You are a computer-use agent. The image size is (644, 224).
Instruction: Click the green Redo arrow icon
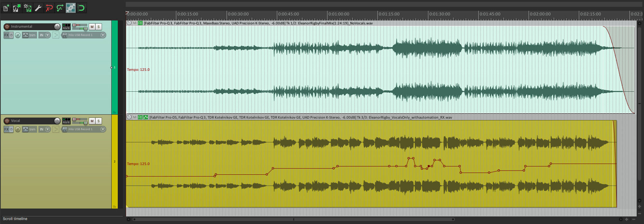[60, 8]
